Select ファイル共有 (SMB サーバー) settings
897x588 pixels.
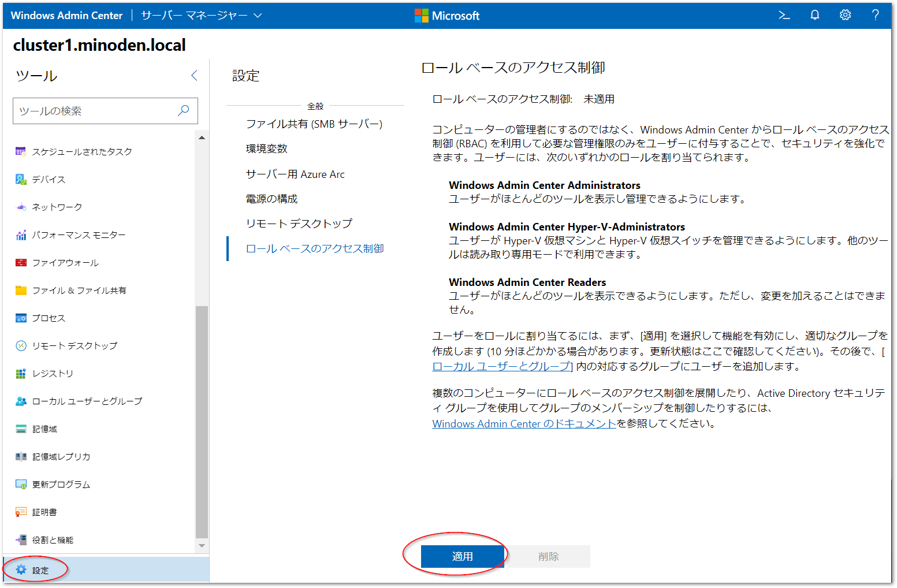tap(314, 124)
